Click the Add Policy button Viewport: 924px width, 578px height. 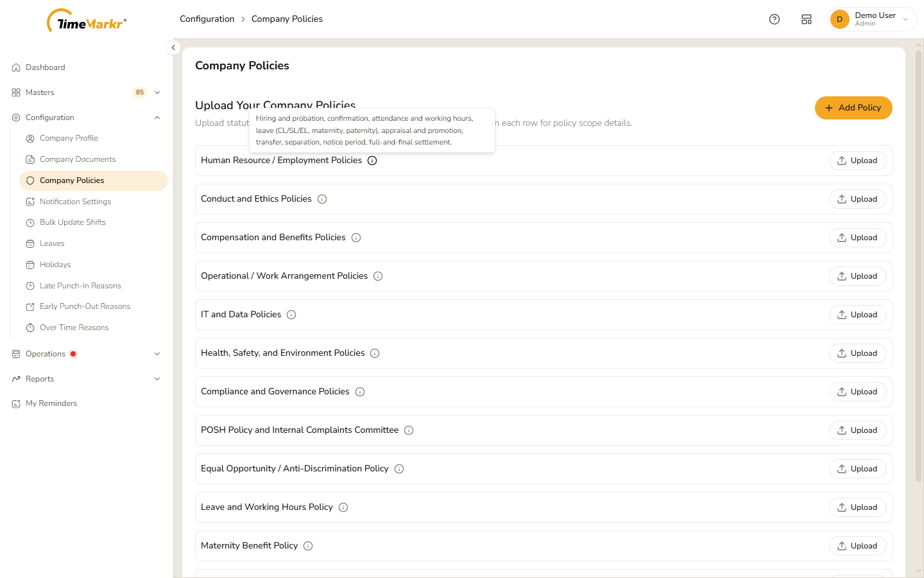click(853, 108)
